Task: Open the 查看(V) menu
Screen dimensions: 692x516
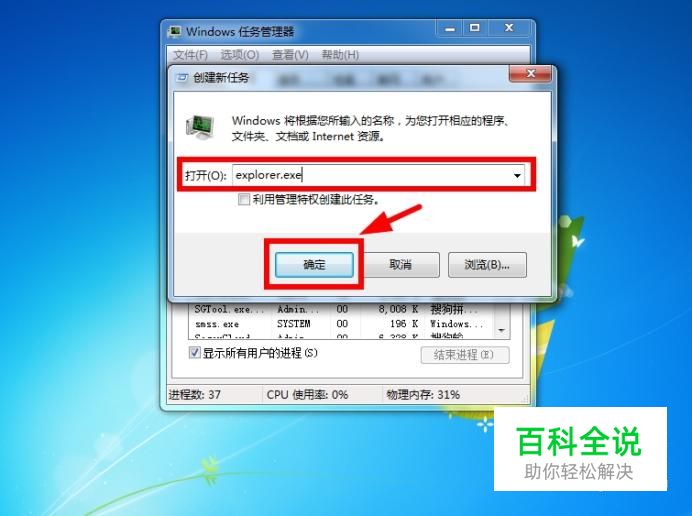Action: 290,55
